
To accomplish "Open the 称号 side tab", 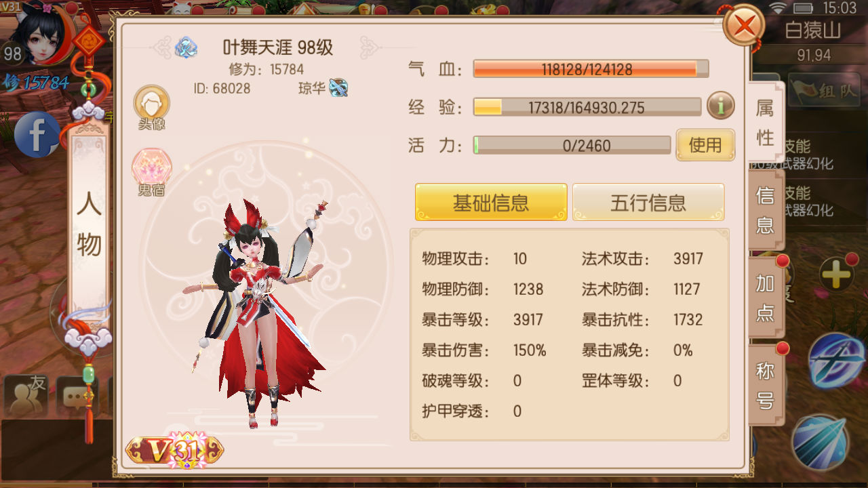I will [x=766, y=385].
